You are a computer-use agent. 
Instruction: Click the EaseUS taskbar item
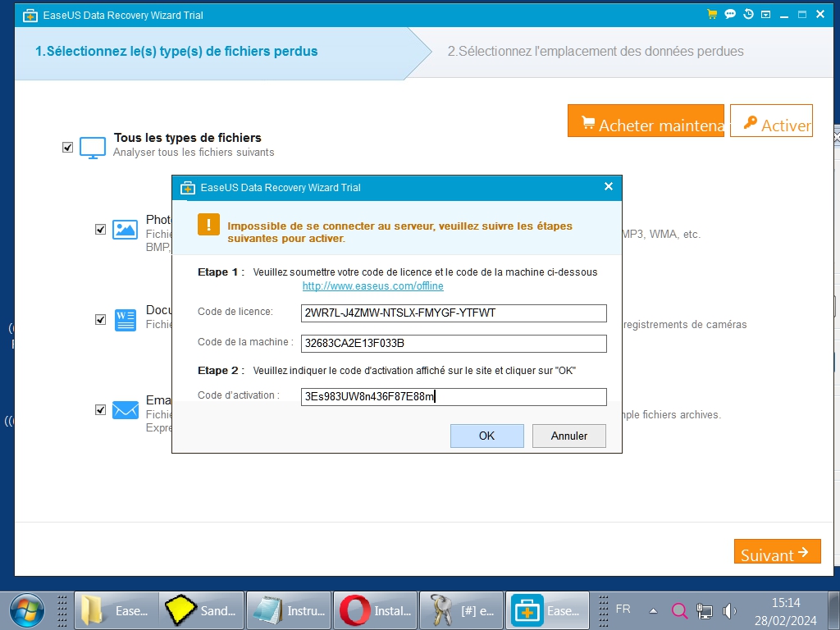click(x=548, y=610)
